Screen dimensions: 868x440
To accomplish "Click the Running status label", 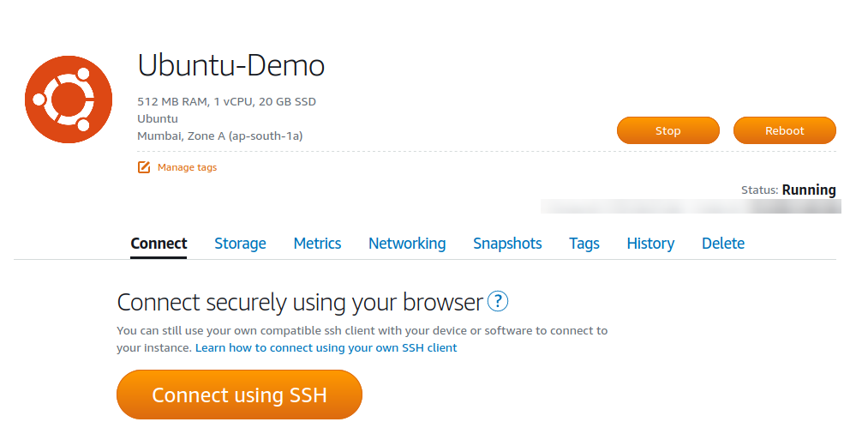I will [x=809, y=190].
